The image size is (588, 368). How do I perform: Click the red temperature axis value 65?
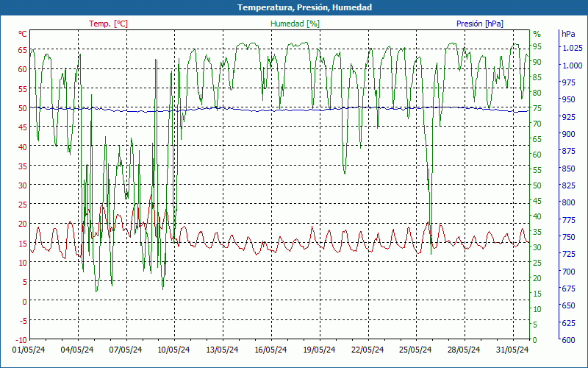23,50
